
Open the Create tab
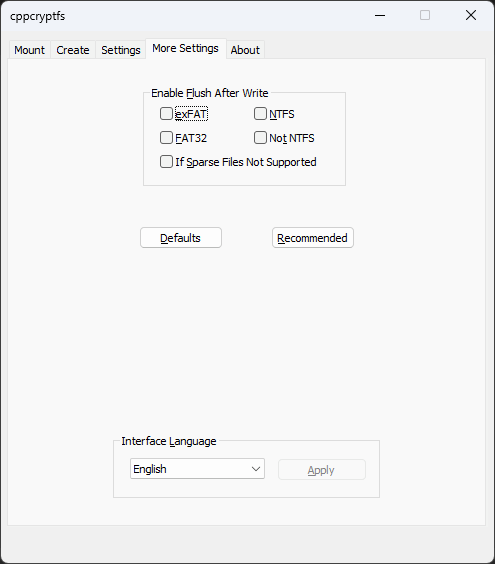pyautogui.click(x=73, y=50)
